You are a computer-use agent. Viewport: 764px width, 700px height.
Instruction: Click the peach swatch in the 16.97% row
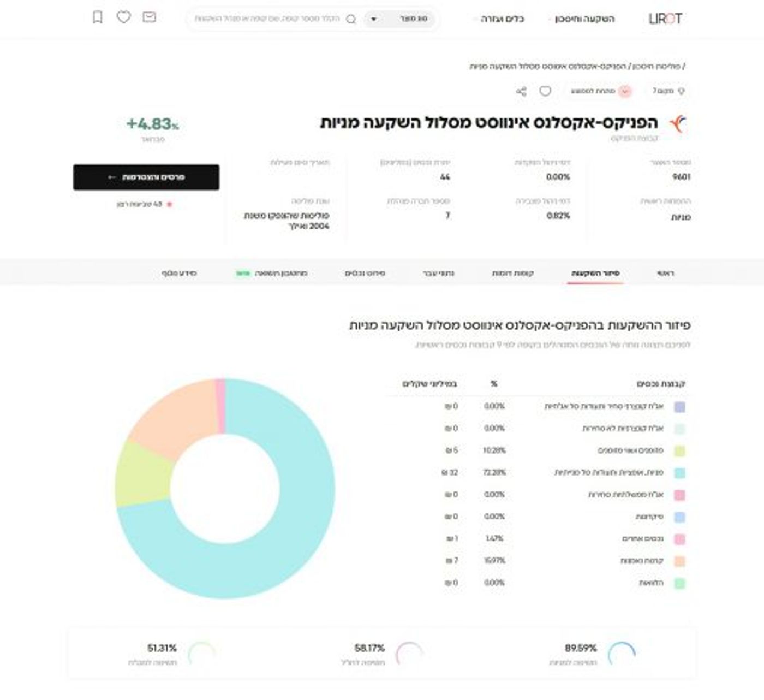(x=679, y=561)
